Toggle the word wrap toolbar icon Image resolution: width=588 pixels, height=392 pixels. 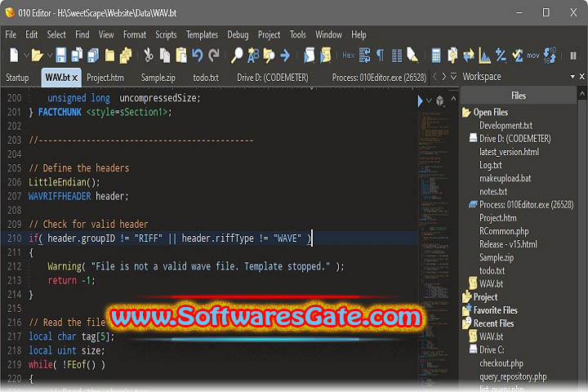click(x=364, y=56)
